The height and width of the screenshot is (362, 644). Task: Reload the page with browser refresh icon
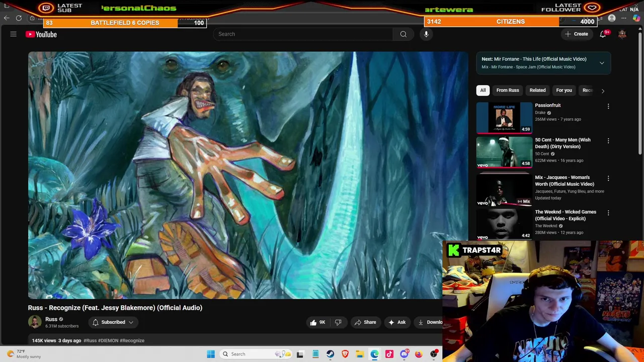19,18
